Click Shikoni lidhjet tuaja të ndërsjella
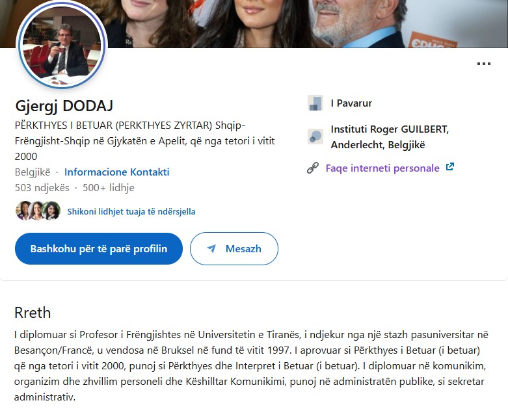Image resolution: width=508 pixels, height=420 pixels. [131, 211]
